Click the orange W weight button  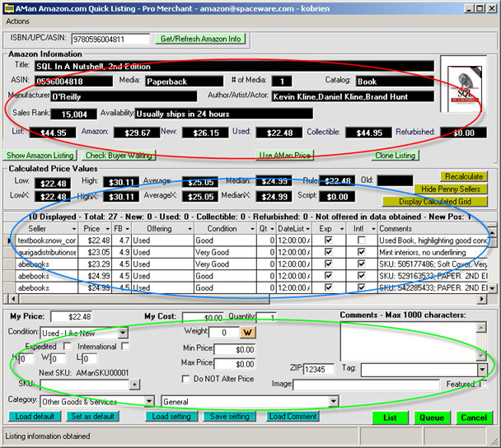(247, 333)
